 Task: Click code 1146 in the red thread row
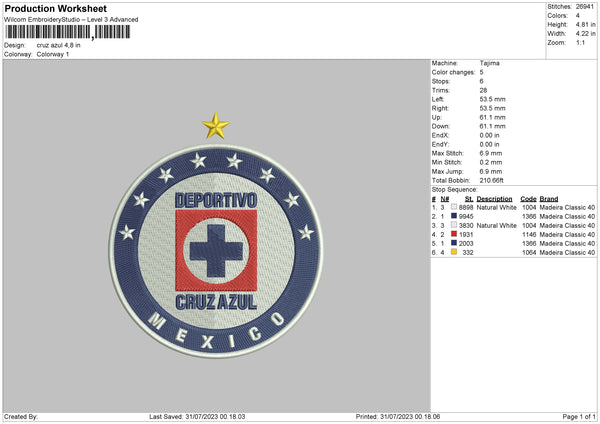(x=529, y=234)
